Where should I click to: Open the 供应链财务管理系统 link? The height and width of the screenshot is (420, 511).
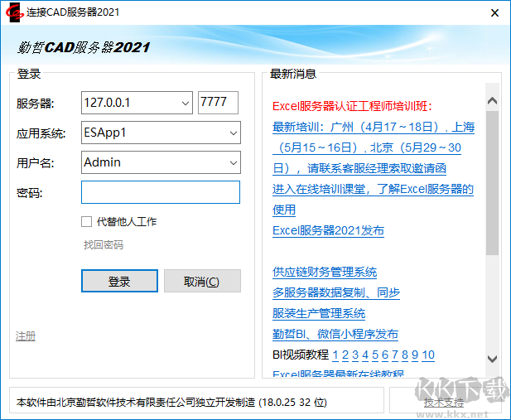click(x=325, y=272)
